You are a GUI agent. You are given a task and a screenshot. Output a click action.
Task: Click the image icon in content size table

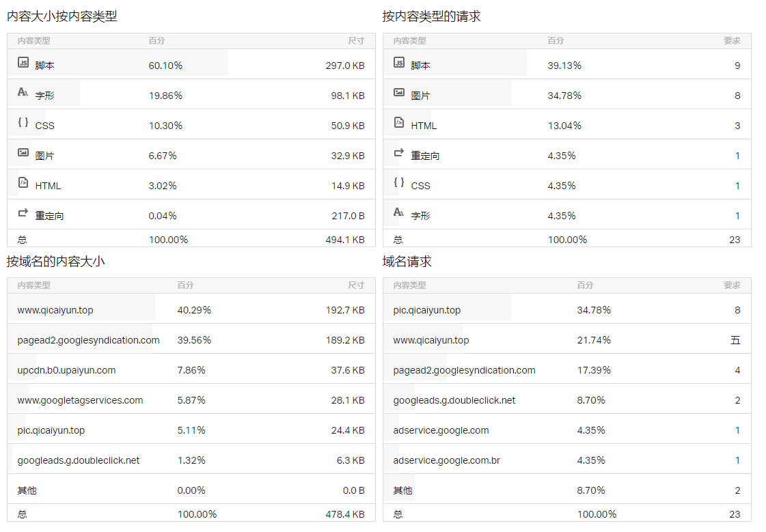pyautogui.click(x=23, y=152)
